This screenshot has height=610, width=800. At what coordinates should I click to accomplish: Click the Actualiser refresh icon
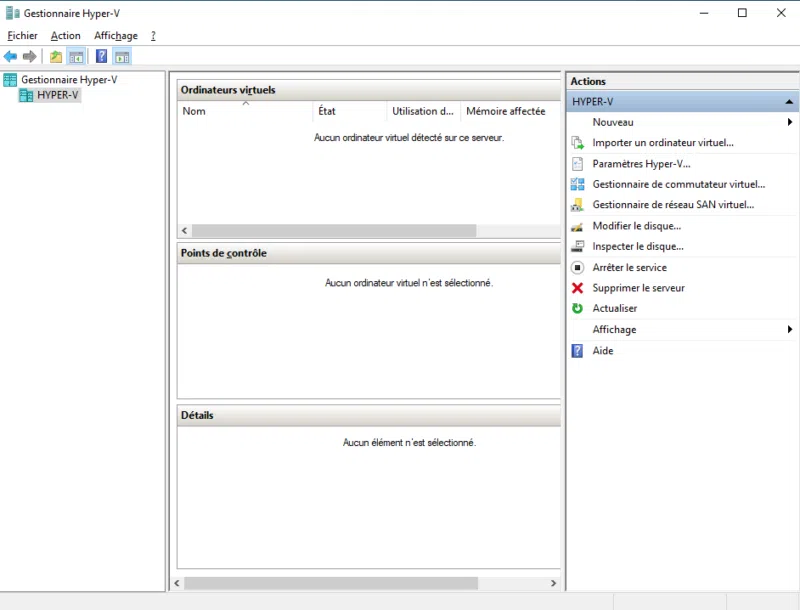pyautogui.click(x=578, y=309)
